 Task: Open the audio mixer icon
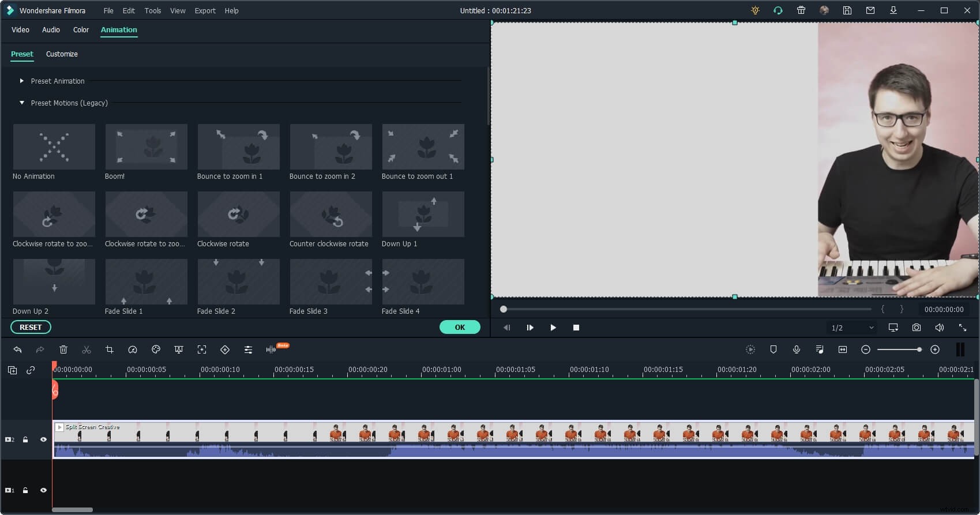pos(820,349)
